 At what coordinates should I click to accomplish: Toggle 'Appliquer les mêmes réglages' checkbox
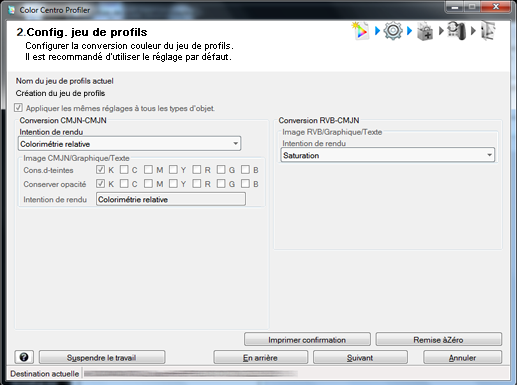coord(18,108)
